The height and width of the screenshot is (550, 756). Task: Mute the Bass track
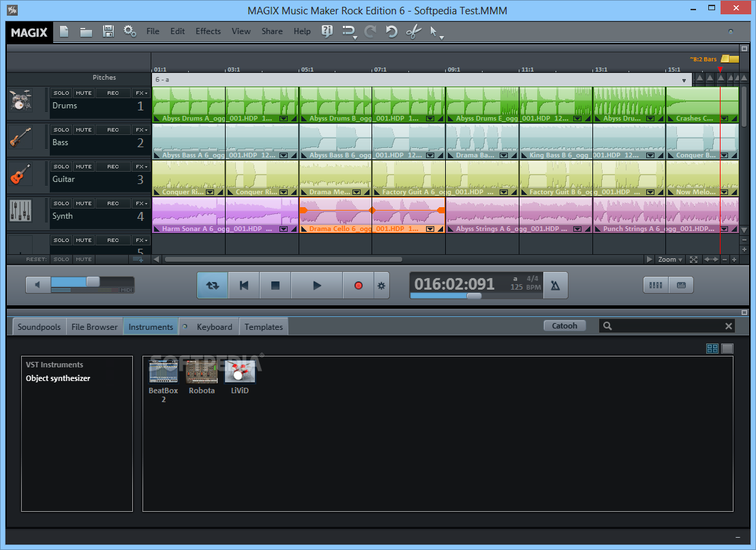pyautogui.click(x=83, y=129)
